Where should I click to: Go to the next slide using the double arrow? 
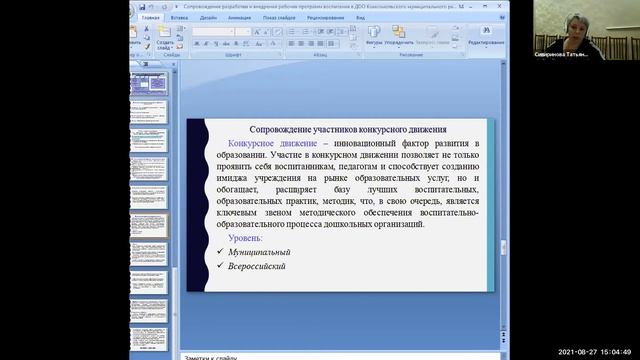coord(503,340)
